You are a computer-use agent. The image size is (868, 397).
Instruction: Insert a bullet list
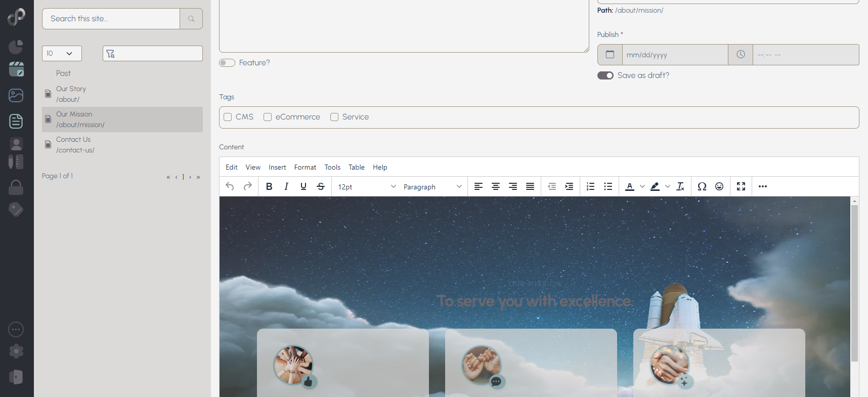coord(608,186)
